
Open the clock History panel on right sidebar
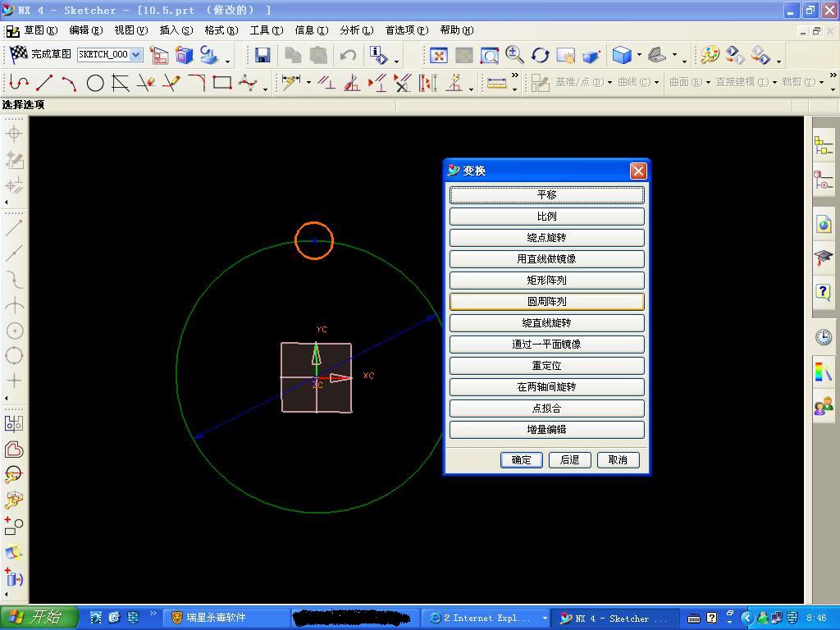824,337
